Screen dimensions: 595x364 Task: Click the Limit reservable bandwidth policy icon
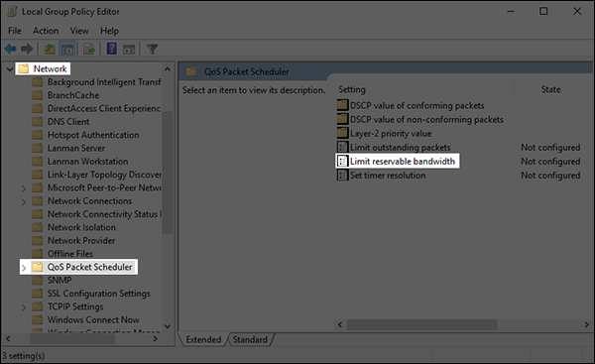point(343,162)
